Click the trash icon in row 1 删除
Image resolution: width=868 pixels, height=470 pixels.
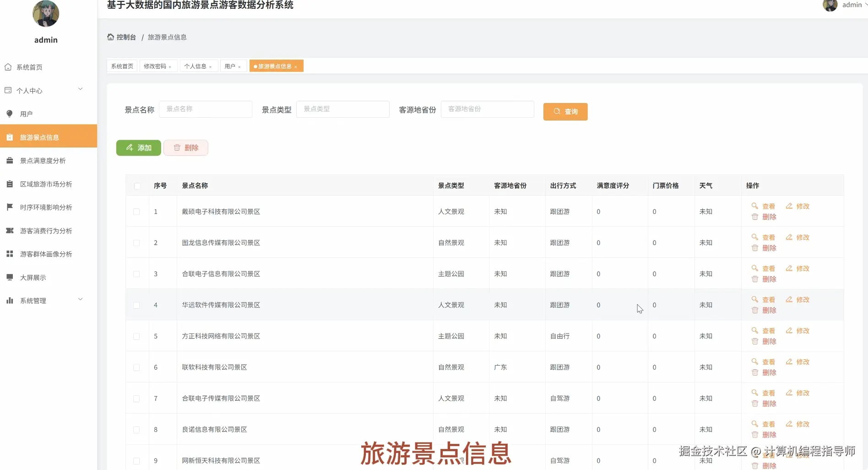[754, 217]
